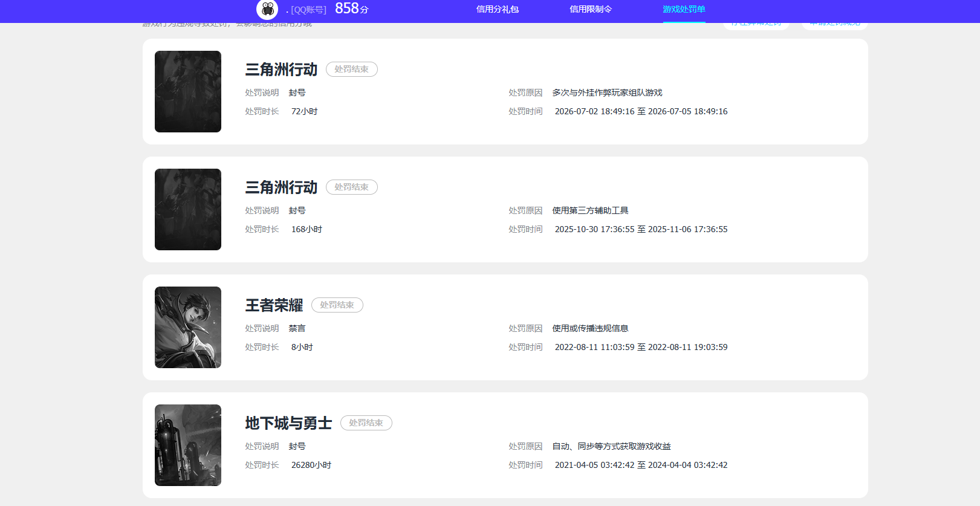
Task: Select reason 使用第三方辅助工具
Action: [590, 211]
